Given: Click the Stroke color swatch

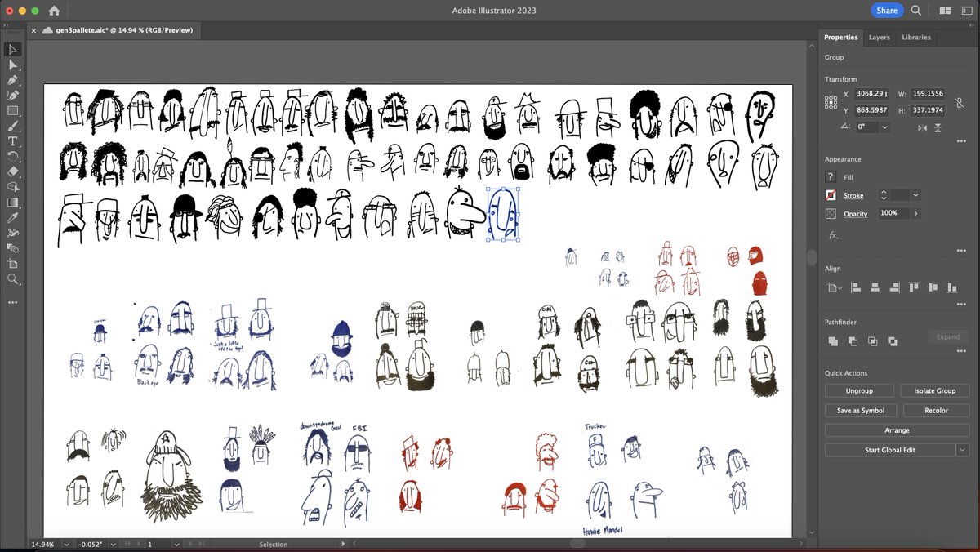Looking at the screenshot, I should coord(831,195).
